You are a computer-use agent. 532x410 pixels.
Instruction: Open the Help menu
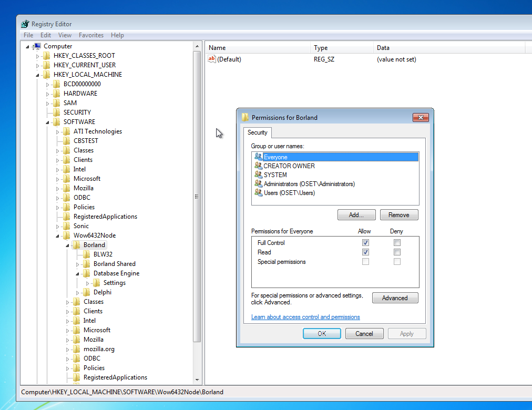[x=117, y=35]
